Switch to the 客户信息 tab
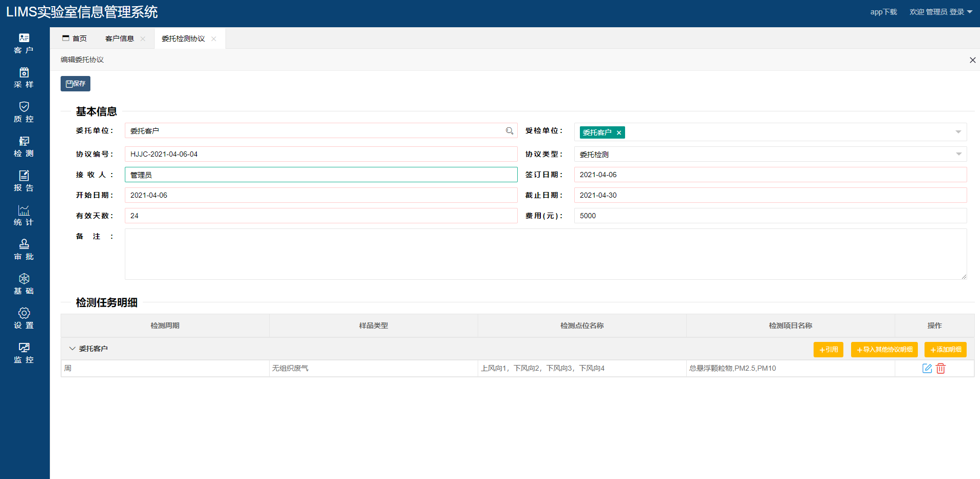The width and height of the screenshot is (980, 479). tap(120, 39)
